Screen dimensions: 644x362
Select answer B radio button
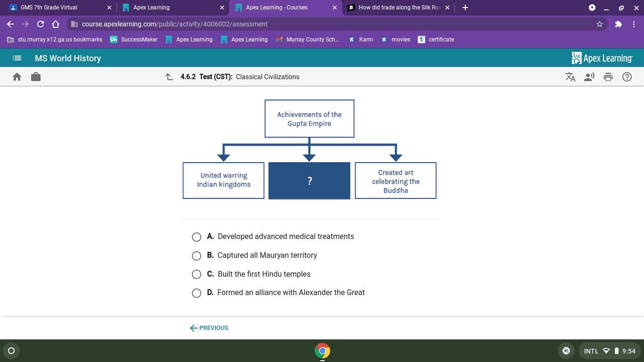click(x=197, y=256)
